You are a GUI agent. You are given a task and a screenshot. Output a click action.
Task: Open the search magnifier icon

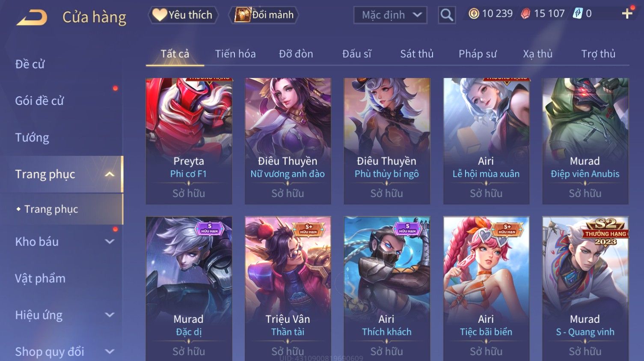[446, 15]
